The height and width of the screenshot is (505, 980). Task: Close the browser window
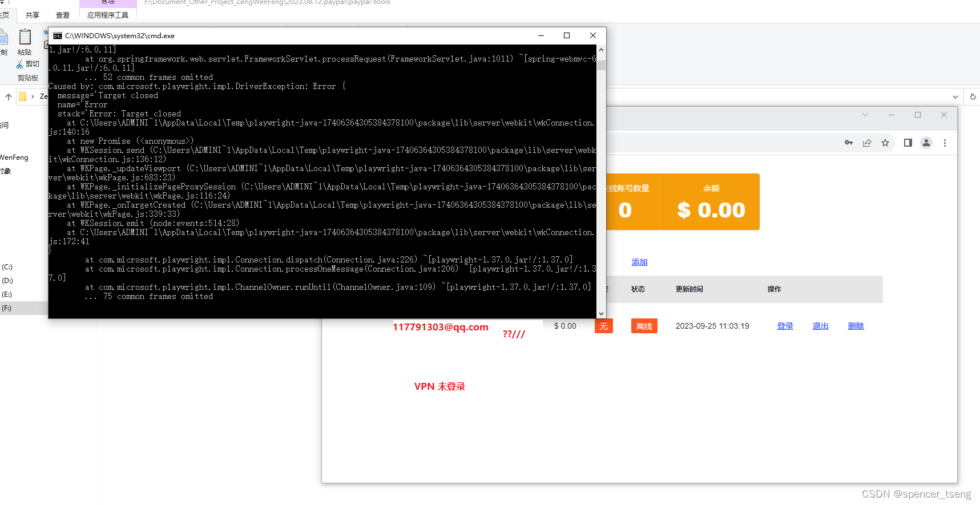[x=944, y=115]
